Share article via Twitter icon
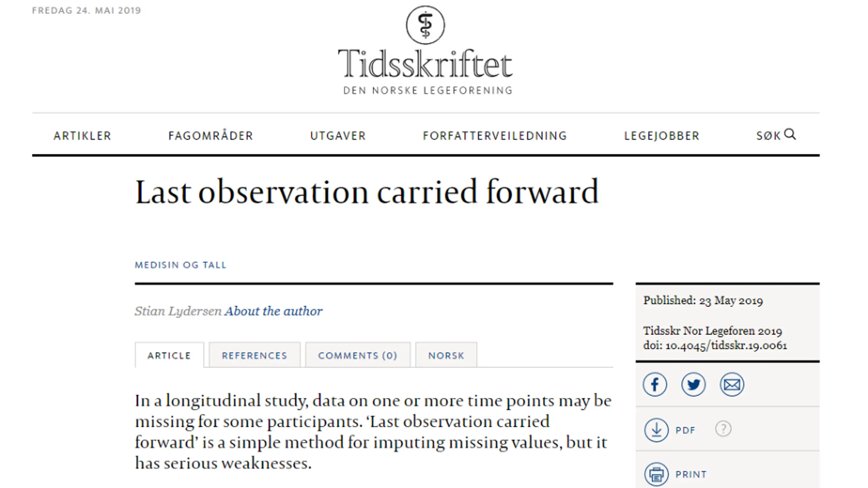This screenshot has width=868, height=488. (693, 384)
